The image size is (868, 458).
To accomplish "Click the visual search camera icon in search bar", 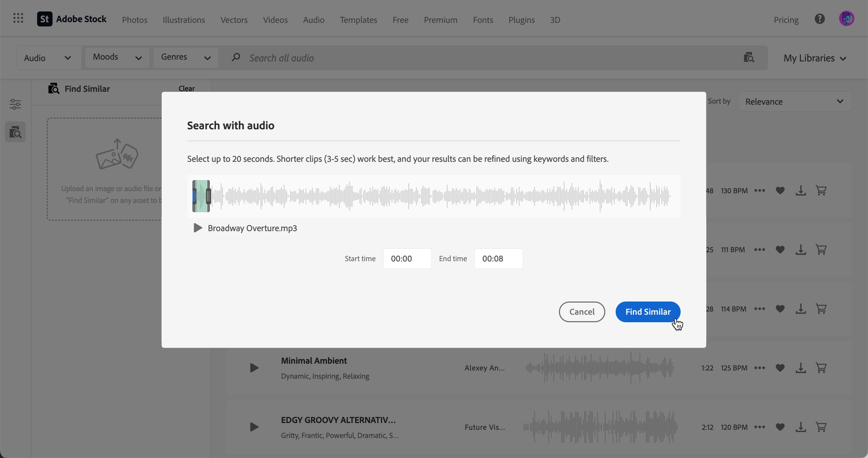I will (749, 58).
